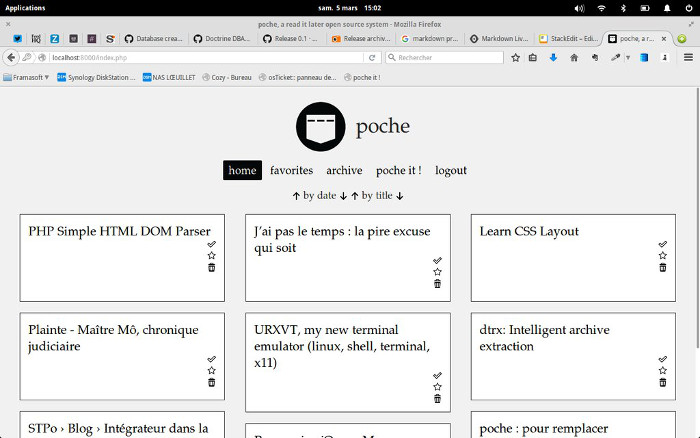Click the poche logo icon
The image size is (700, 438).
[320, 127]
